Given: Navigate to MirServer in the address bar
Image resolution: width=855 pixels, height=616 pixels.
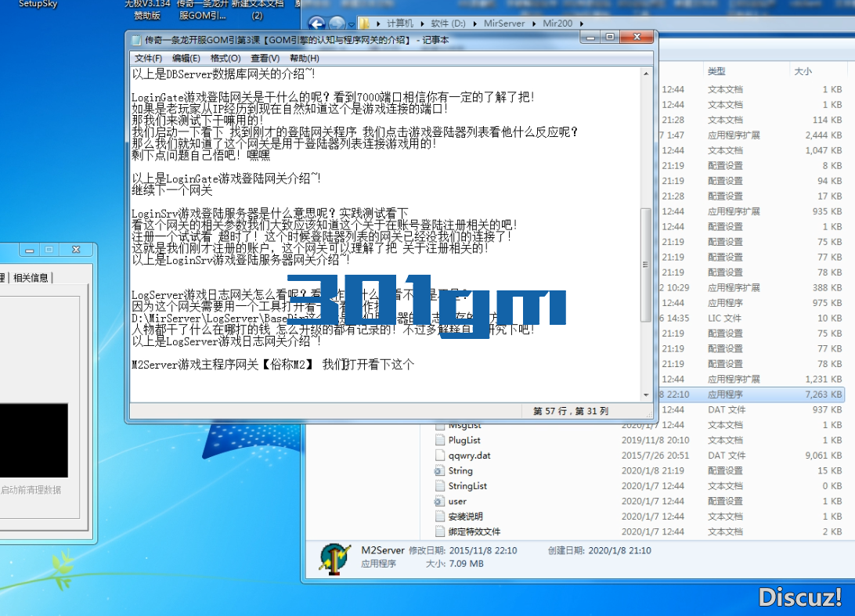Looking at the screenshot, I should 504,23.
